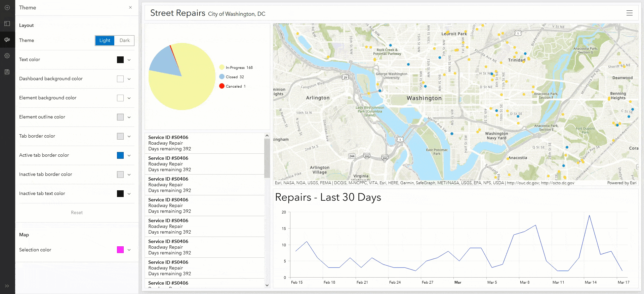
Task: Select the Theme brush icon in sidebar
Action: point(7,40)
